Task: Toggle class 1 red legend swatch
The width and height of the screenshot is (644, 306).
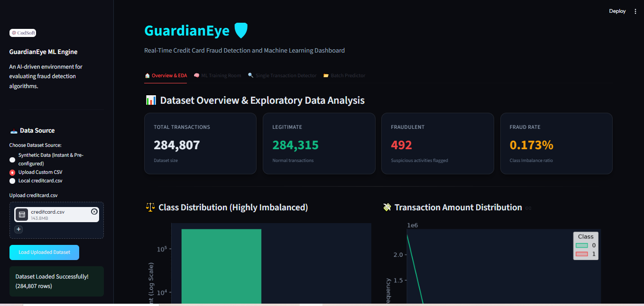Action: [582, 254]
